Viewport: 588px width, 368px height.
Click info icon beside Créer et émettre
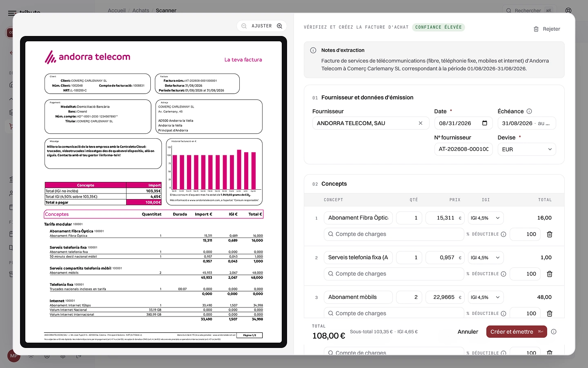click(554, 332)
